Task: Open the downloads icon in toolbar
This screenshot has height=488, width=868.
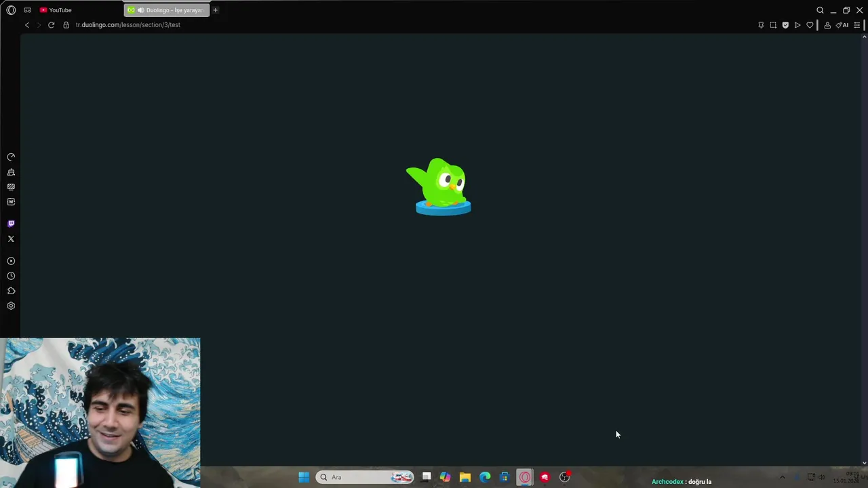Action: [827, 25]
